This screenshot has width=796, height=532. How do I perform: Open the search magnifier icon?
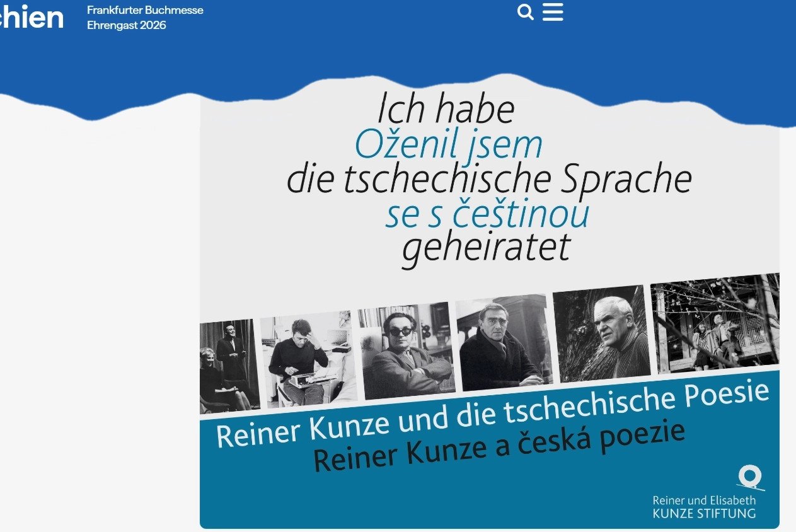point(526,12)
